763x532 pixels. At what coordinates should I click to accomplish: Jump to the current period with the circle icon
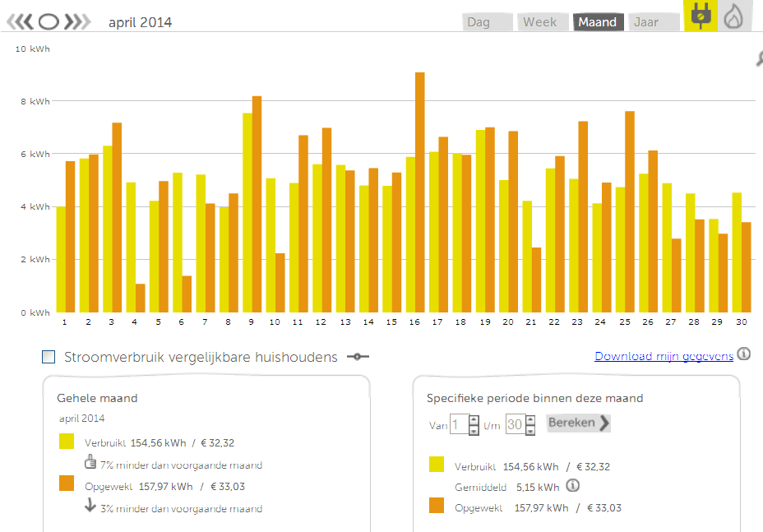[49, 22]
